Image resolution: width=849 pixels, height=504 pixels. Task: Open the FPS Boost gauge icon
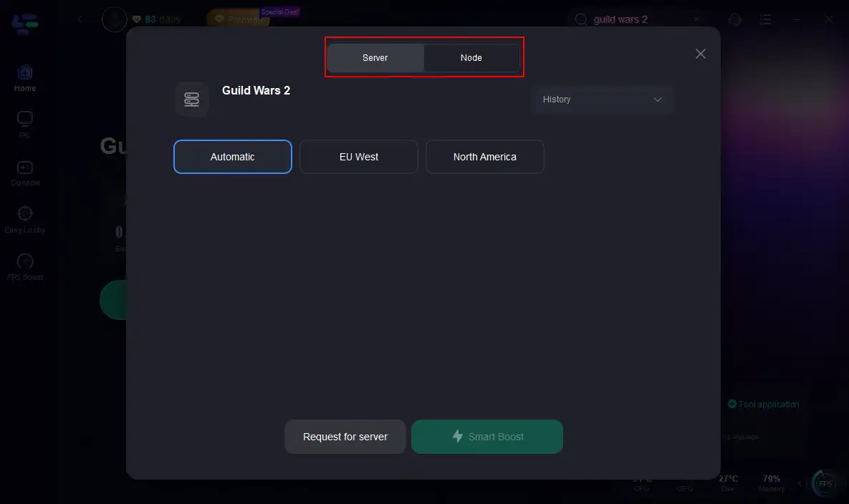25,261
